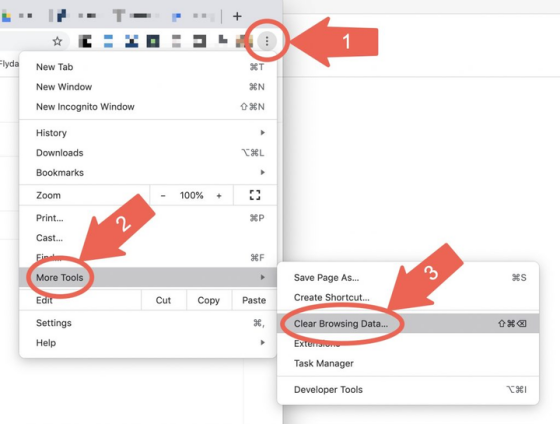Click the black-and-white extension icon beside star
Viewport: 560px width, 424px height.
pos(85,41)
